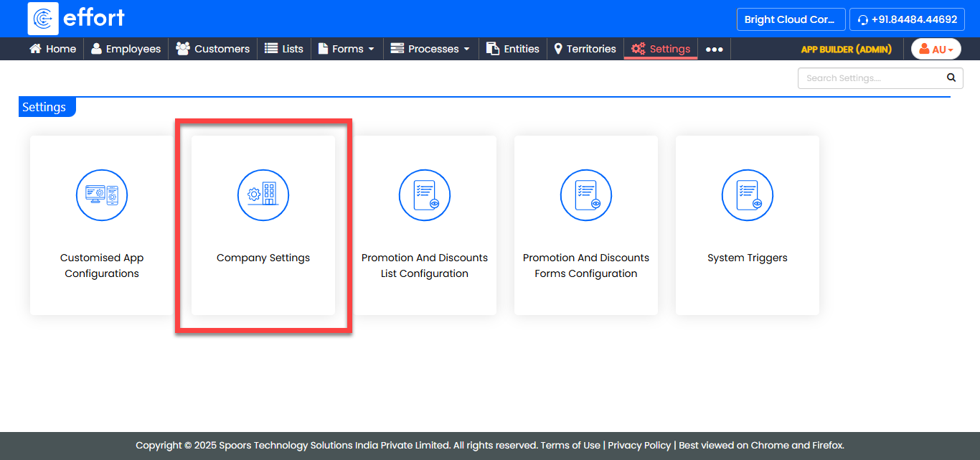
Task: Open the Company Settings building icon
Action: click(x=263, y=195)
